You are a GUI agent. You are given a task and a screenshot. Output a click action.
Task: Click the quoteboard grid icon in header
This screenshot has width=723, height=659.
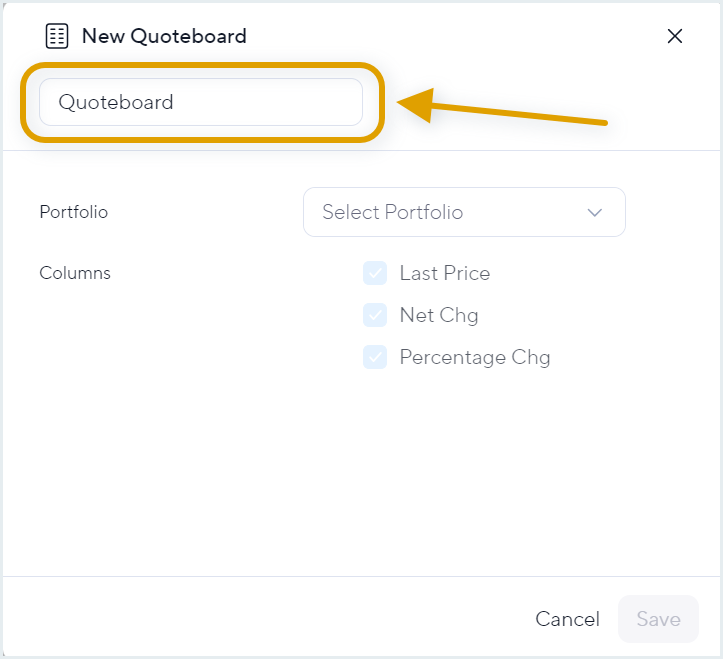click(57, 36)
